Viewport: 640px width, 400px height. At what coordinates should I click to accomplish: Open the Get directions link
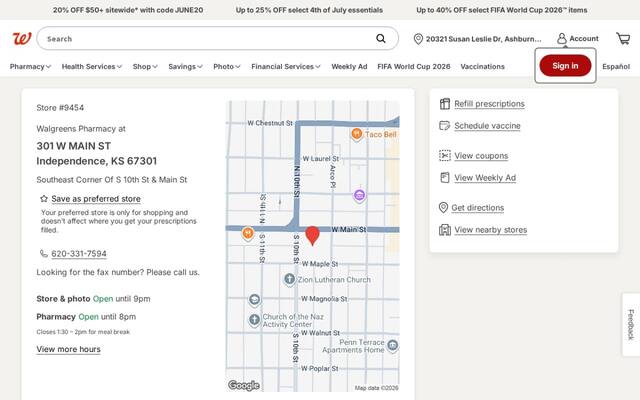coord(478,208)
